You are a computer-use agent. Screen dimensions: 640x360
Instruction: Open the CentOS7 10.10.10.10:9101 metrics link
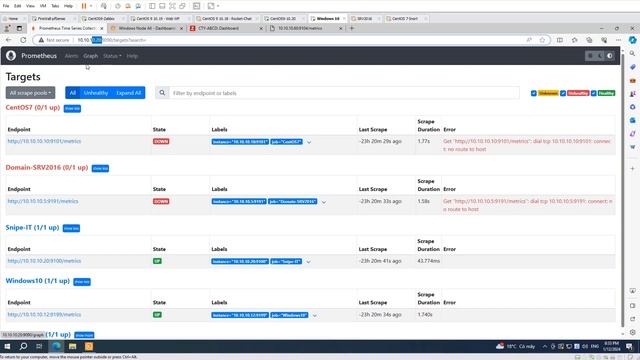44,141
